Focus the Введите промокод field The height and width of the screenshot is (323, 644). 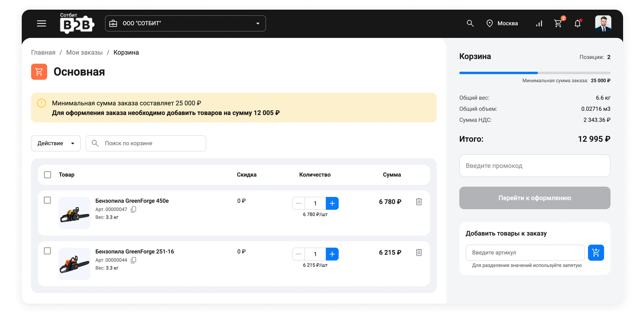pyautogui.click(x=535, y=166)
